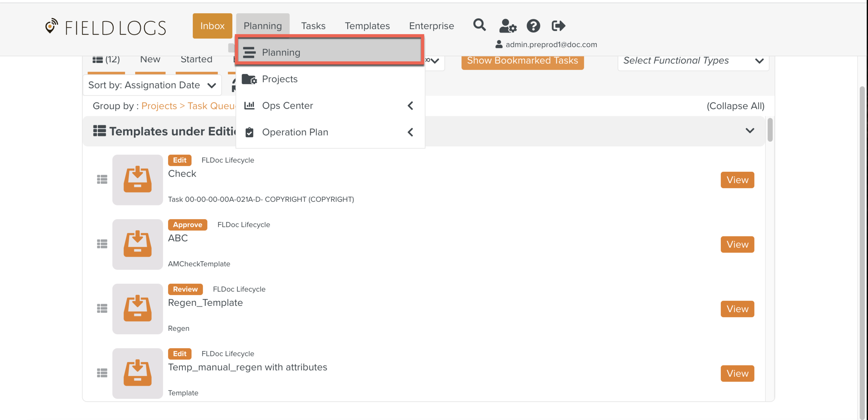Screen dimensions: 868x420
Task: Click the logout arrow icon
Action: [x=558, y=26]
